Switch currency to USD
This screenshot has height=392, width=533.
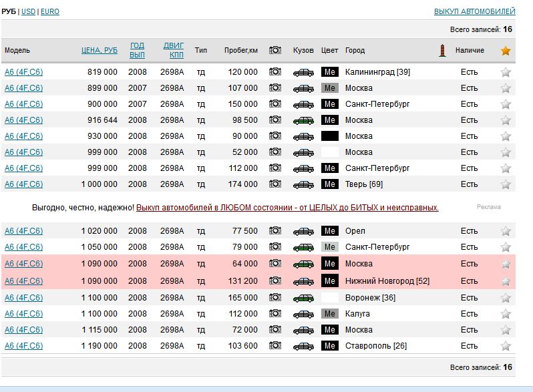tap(28, 11)
